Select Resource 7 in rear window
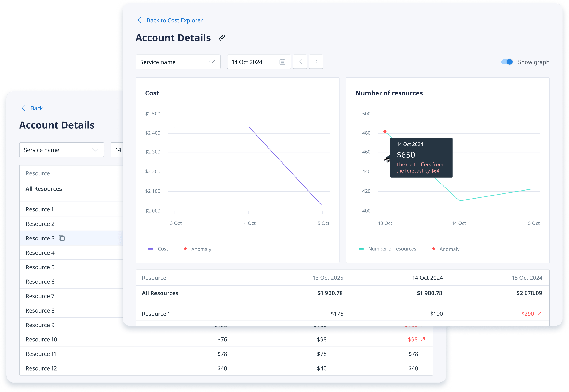 [x=71, y=296]
